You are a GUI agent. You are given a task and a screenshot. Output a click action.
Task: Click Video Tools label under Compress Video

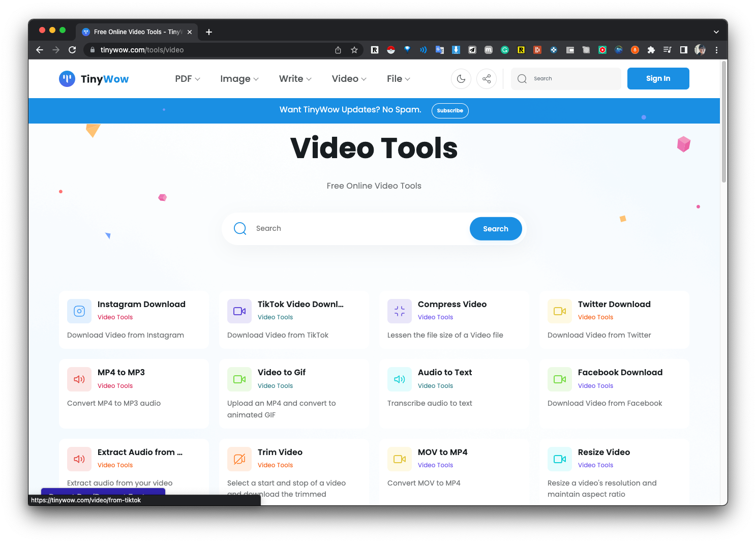[435, 317]
